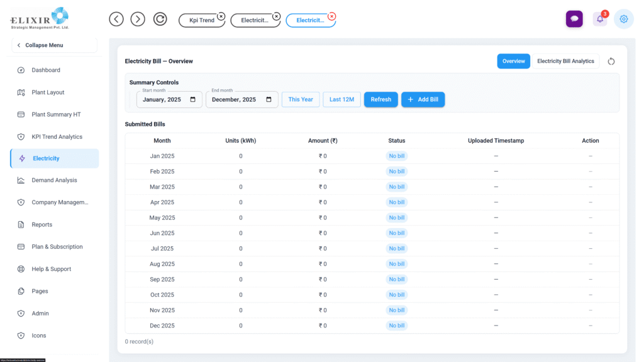Select the Last 12M range preset

pyautogui.click(x=341, y=99)
